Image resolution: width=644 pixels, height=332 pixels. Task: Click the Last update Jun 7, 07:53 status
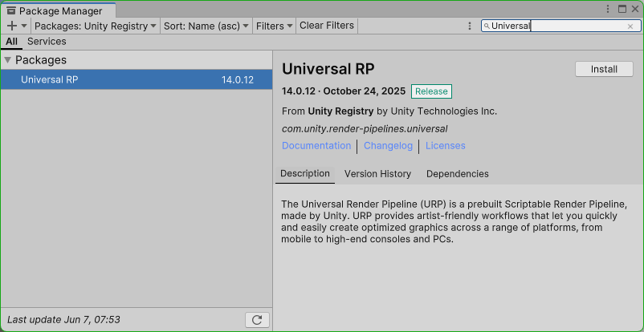pyautogui.click(x=63, y=319)
